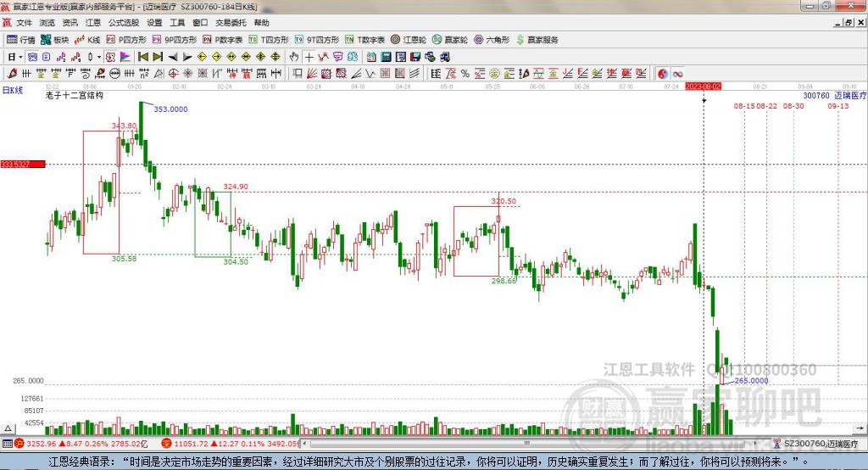Click the 板块 sector toolbar button
The height and width of the screenshot is (470, 868).
(x=55, y=40)
